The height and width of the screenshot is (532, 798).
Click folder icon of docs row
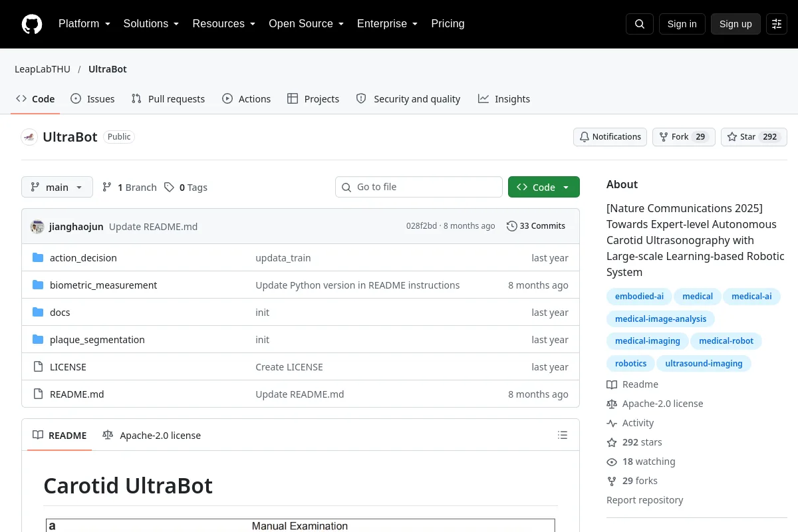[38, 313]
